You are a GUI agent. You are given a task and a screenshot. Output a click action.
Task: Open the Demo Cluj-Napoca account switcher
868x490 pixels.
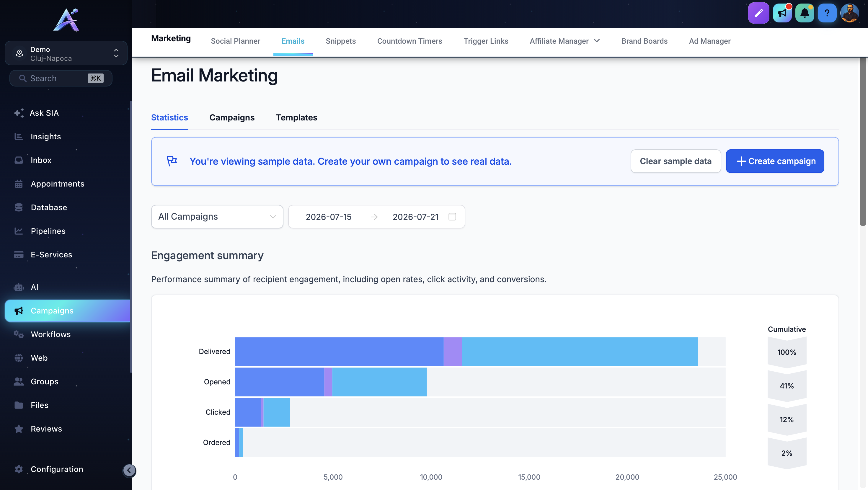click(66, 53)
